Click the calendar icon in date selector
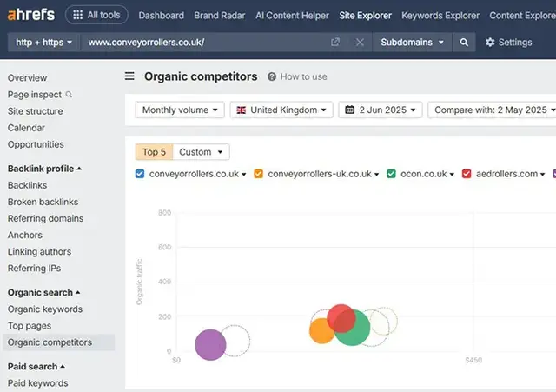Viewport: 556px width, 392px height. 349,110
